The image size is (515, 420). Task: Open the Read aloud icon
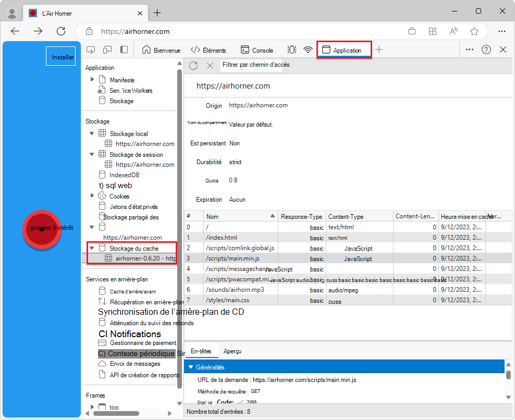pos(453,31)
